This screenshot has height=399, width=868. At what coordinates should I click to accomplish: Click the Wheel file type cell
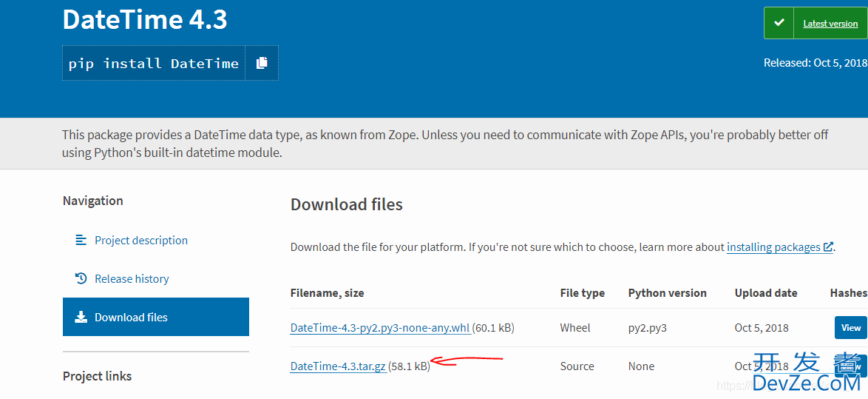(x=575, y=328)
